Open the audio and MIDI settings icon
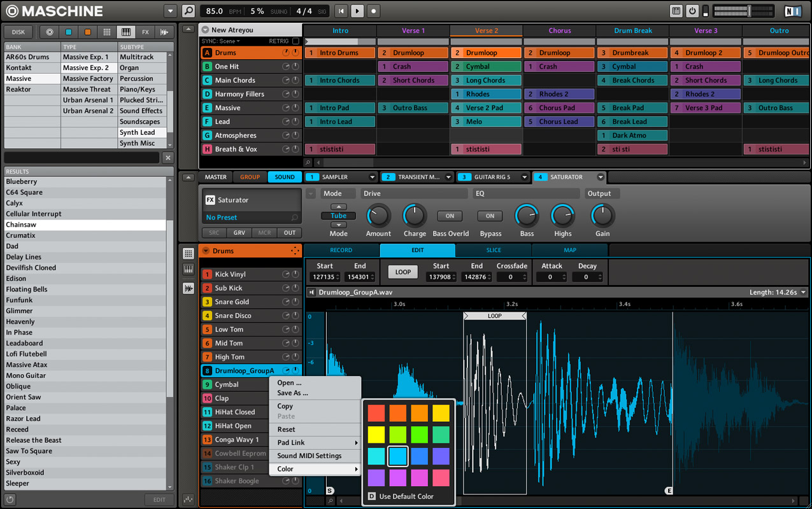 676,11
